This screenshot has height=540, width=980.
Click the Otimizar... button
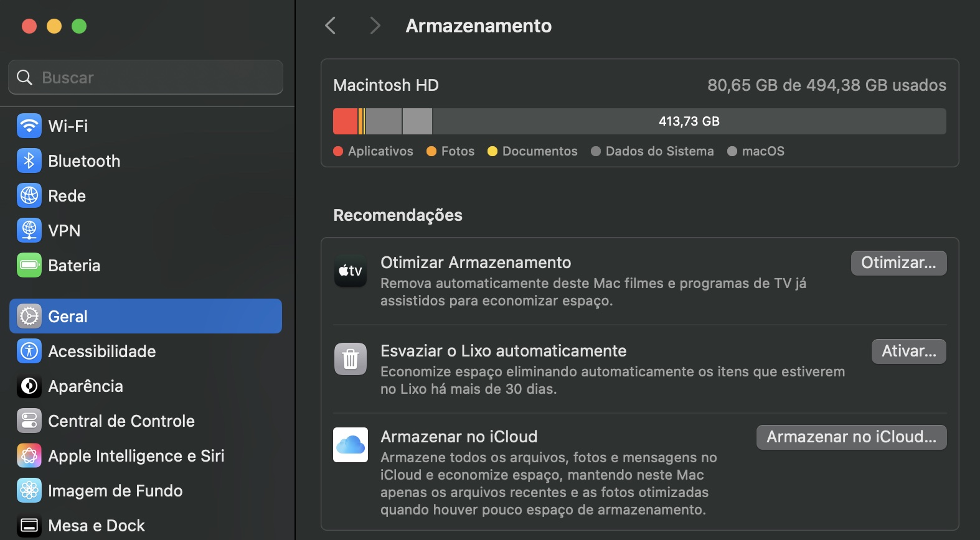(898, 263)
